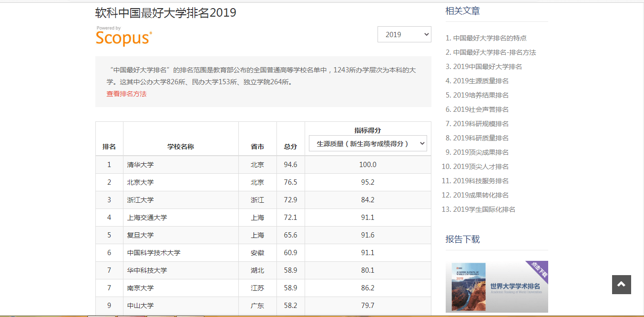Click 上海 province in 复旦大学 row

point(257,235)
